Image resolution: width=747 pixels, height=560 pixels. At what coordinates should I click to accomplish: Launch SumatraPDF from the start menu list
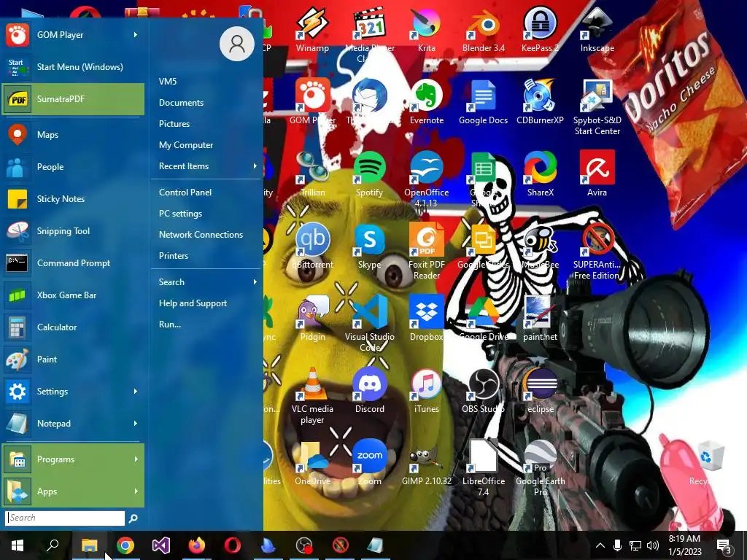coord(72,99)
